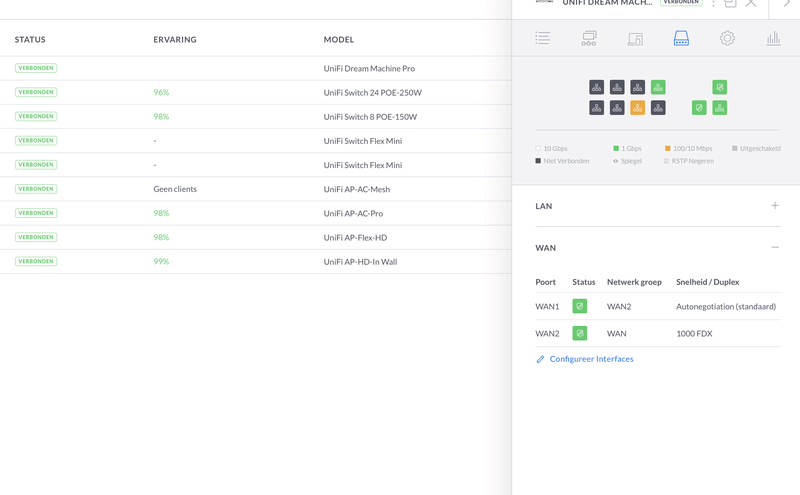Click the Netwerk groep column header
This screenshot has height=495, width=800.
tap(634, 282)
